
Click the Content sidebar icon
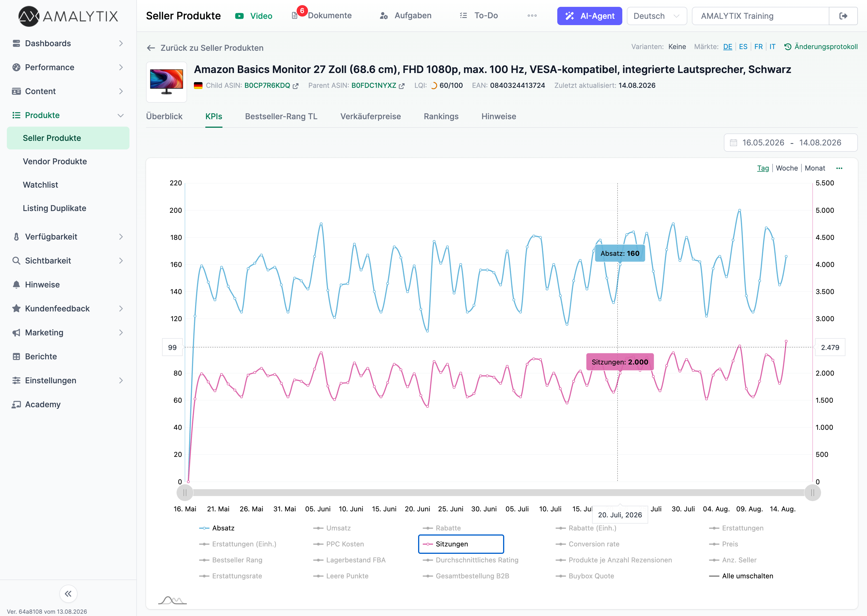[16, 91]
